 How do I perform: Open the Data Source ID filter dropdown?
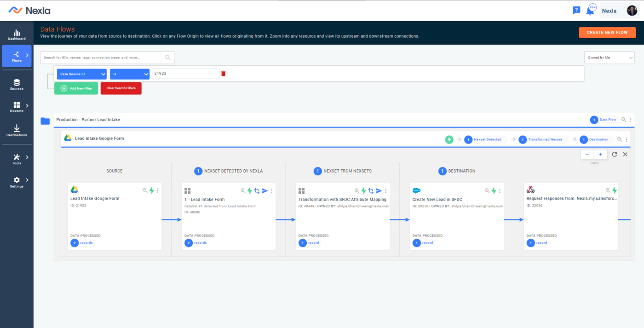click(81, 74)
